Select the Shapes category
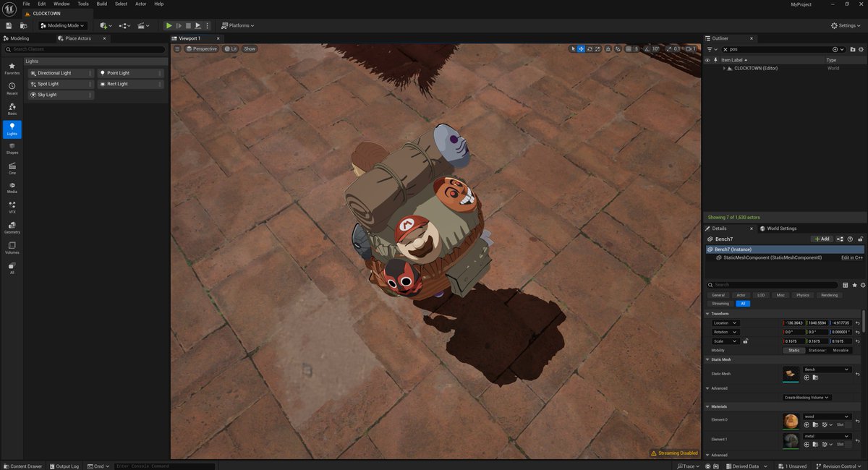The width and height of the screenshot is (868, 470). pos(12,149)
